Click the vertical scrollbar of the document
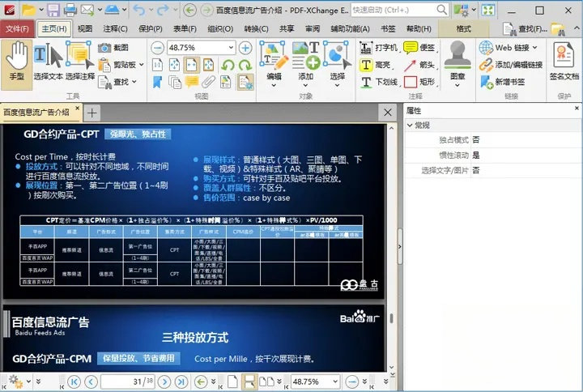 (392, 318)
